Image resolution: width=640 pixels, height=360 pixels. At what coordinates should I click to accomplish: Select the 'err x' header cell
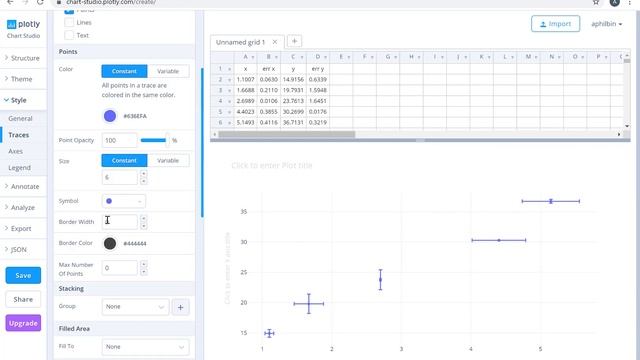pyautogui.click(x=269, y=69)
